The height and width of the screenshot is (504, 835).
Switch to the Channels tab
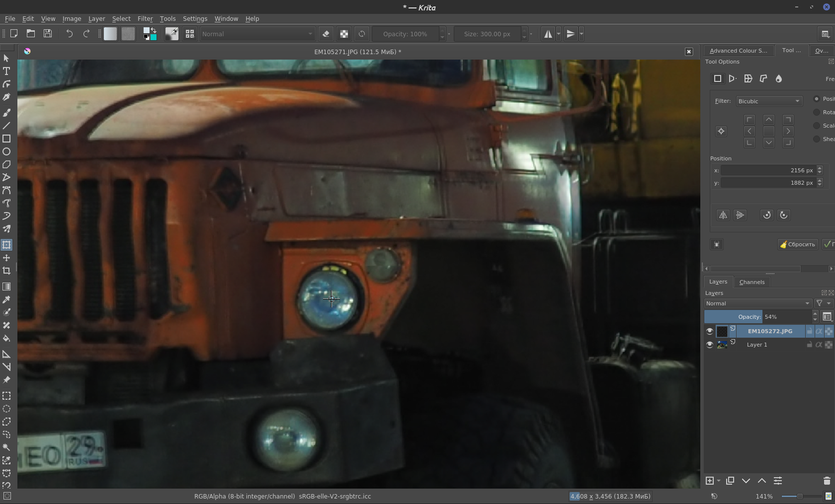point(751,282)
